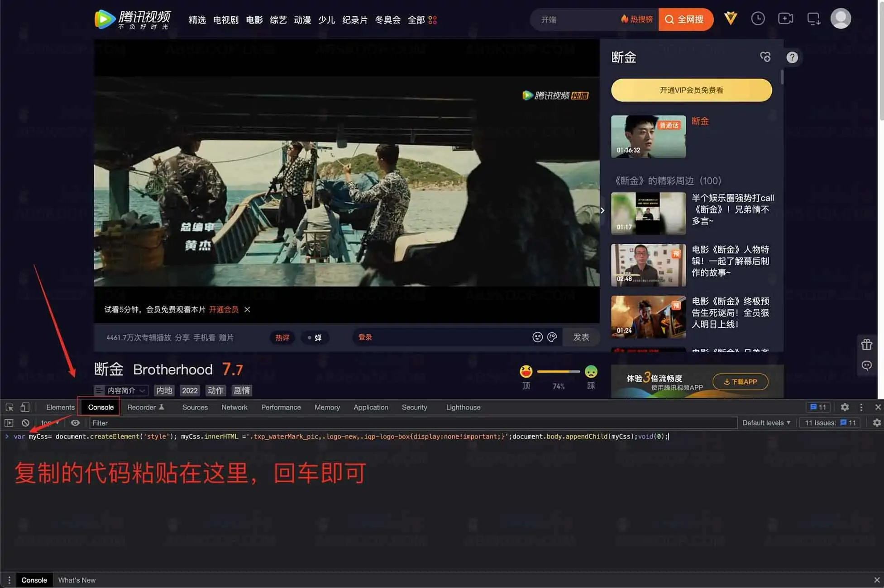The width and height of the screenshot is (884, 588).
Task: Toggle live expression eye icon
Action: pyautogui.click(x=75, y=423)
